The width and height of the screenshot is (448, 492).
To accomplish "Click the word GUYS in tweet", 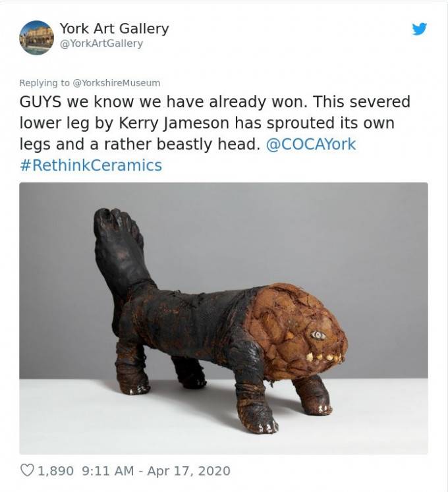I will [x=40, y=101].
